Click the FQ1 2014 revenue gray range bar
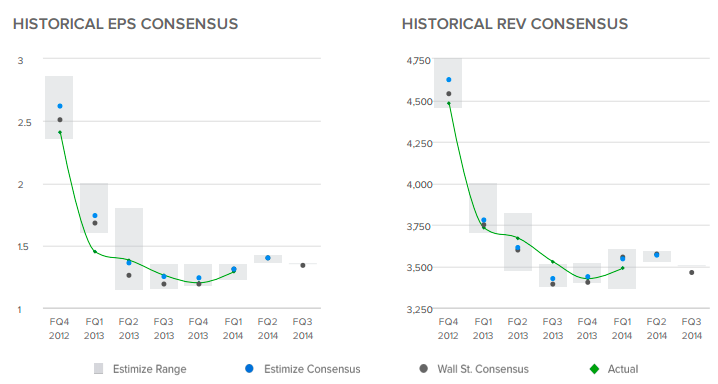 (x=622, y=269)
